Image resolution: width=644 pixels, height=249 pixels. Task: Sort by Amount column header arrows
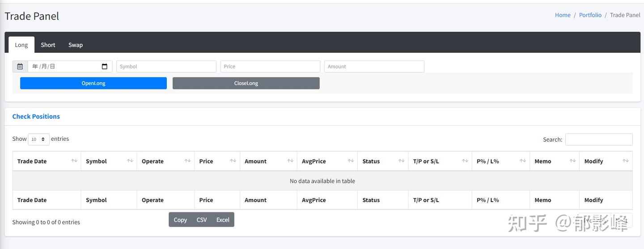pyautogui.click(x=290, y=161)
